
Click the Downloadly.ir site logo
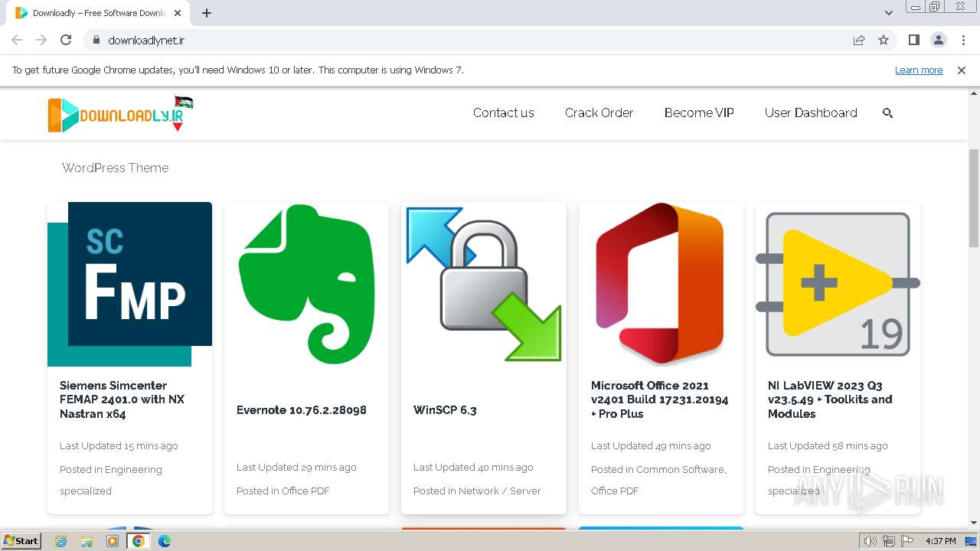point(120,114)
